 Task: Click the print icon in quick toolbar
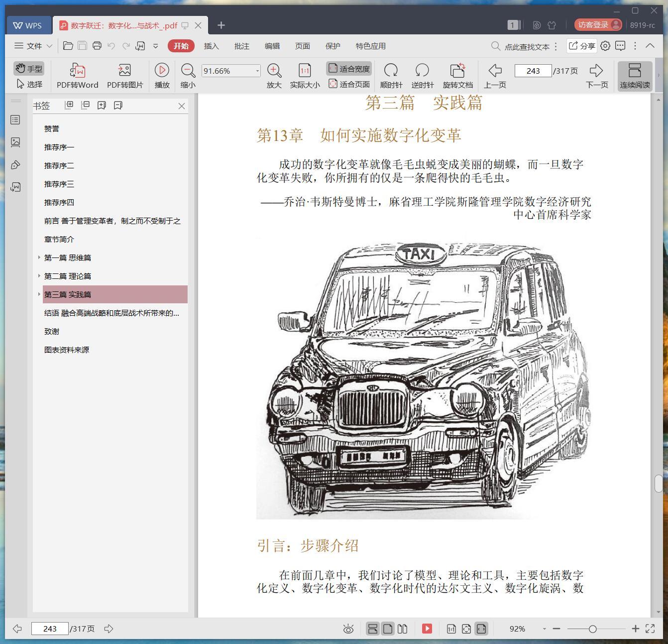tap(97, 46)
